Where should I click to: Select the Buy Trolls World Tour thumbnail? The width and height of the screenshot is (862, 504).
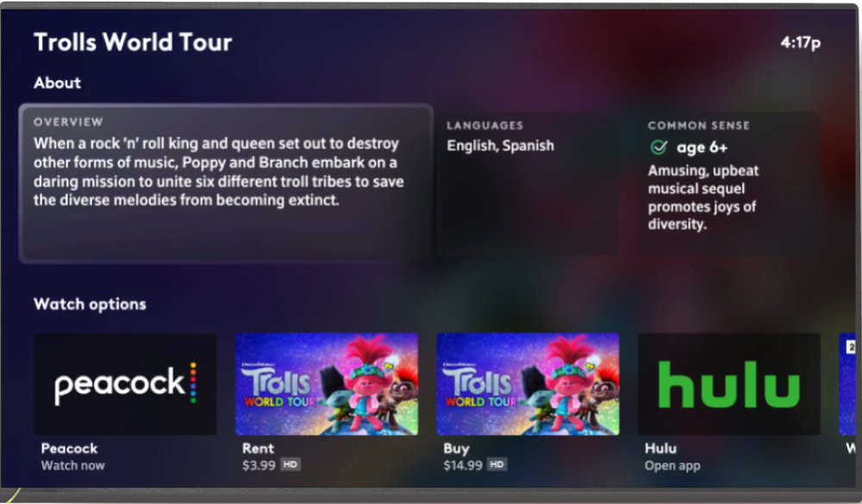pyautogui.click(x=528, y=384)
